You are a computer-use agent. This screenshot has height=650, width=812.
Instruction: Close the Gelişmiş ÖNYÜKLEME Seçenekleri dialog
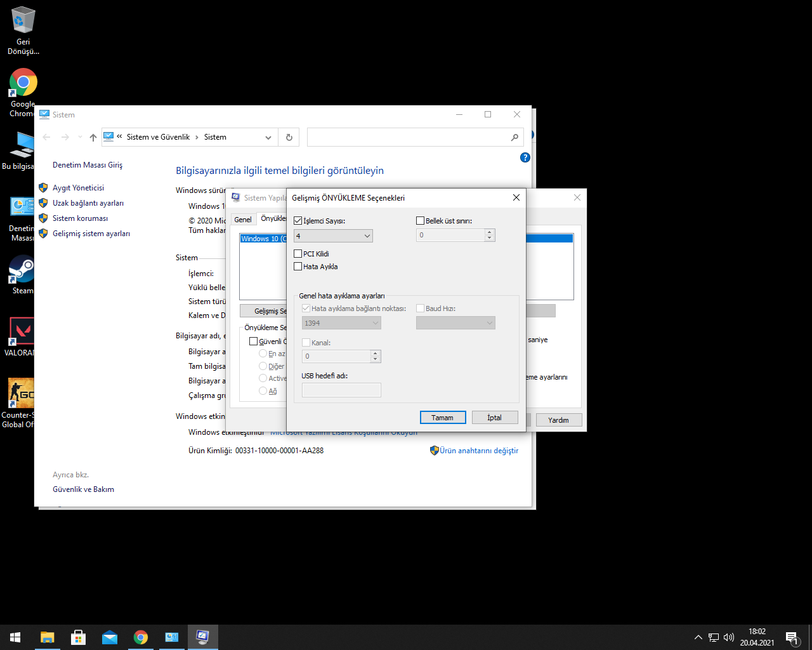coord(516,197)
